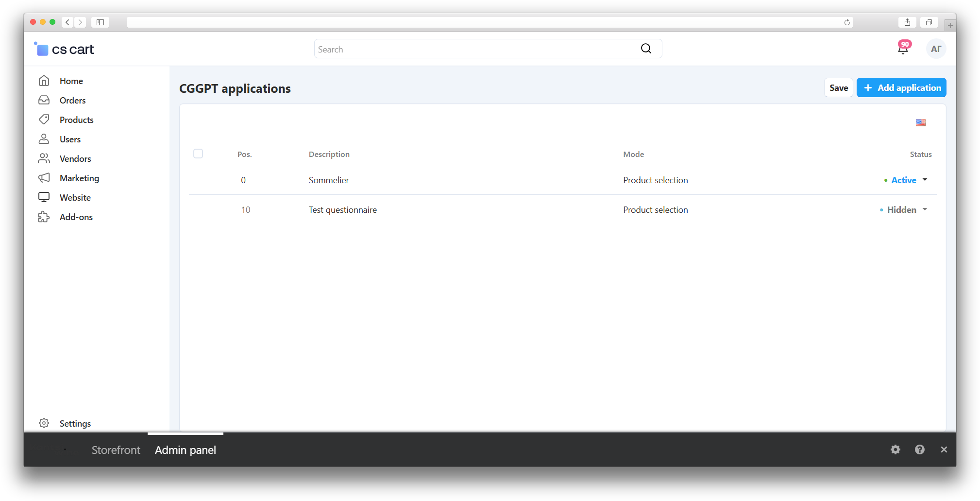The image size is (980, 501).
Task: Click the Users person icon
Action: (x=44, y=139)
